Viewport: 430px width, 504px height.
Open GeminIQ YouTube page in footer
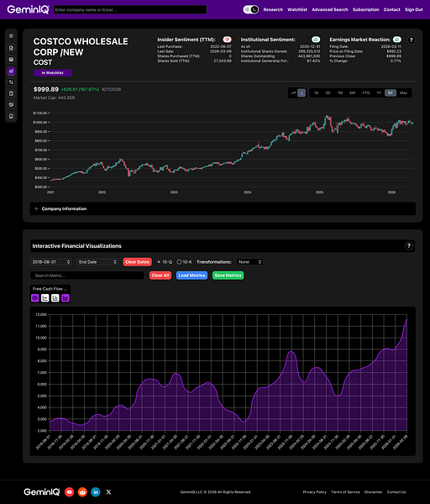tap(70, 491)
